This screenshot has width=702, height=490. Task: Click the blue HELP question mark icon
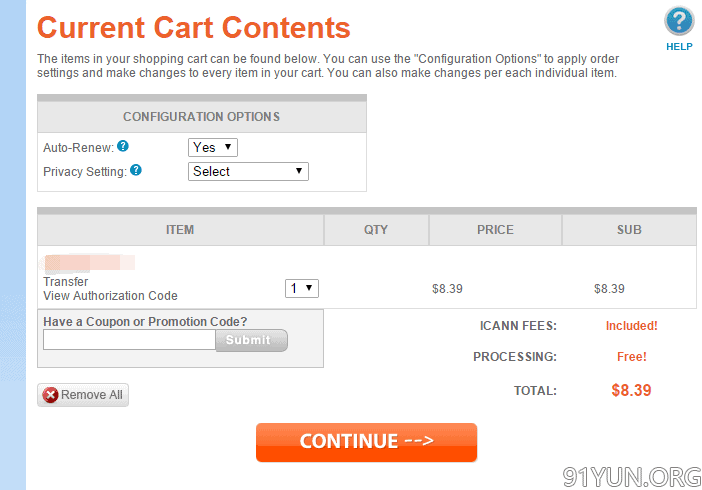point(679,21)
